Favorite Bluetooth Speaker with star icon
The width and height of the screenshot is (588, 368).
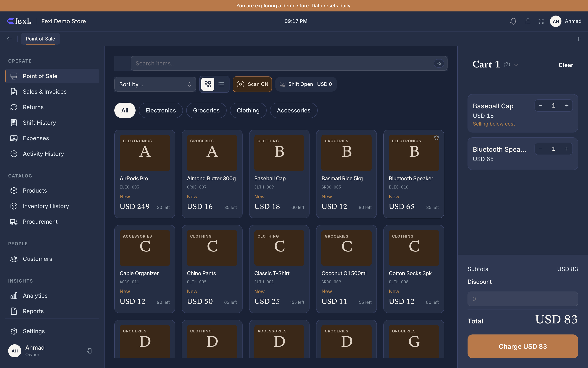436,138
